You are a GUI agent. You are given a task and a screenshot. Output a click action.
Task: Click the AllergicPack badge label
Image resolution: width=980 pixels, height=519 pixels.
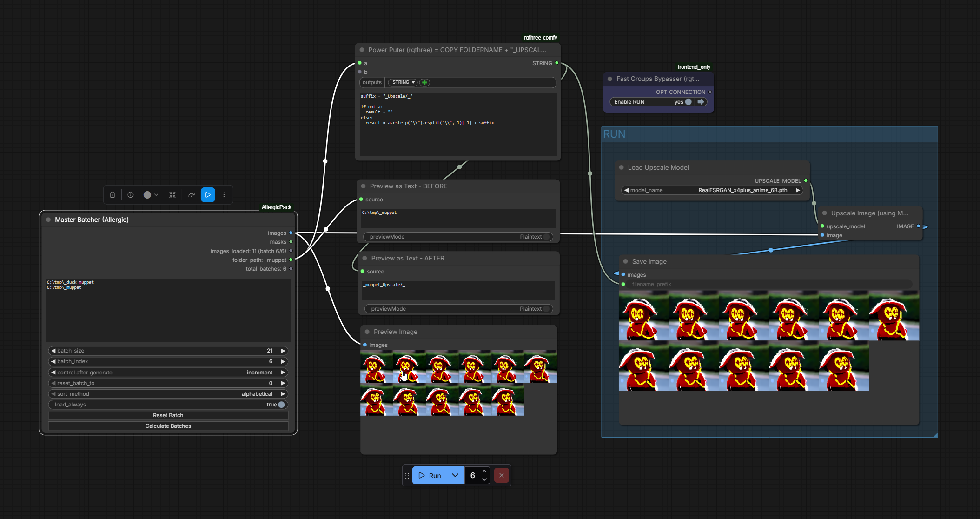[x=277, y=207]
